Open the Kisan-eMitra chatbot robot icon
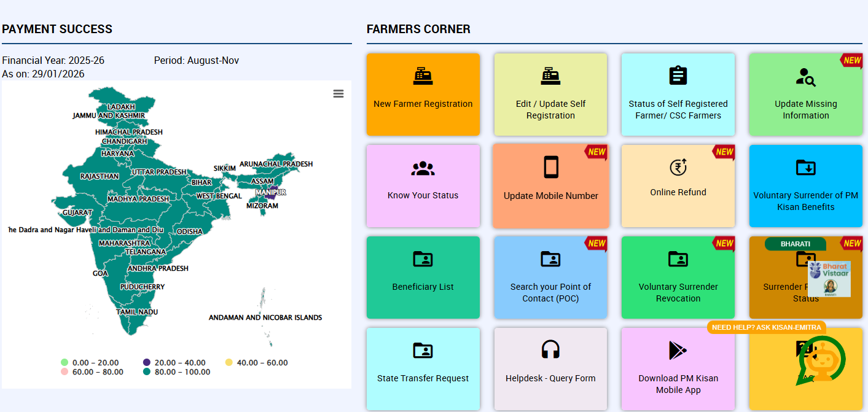Viewport: 868px width, 412px height. click(x=823, y=359)
